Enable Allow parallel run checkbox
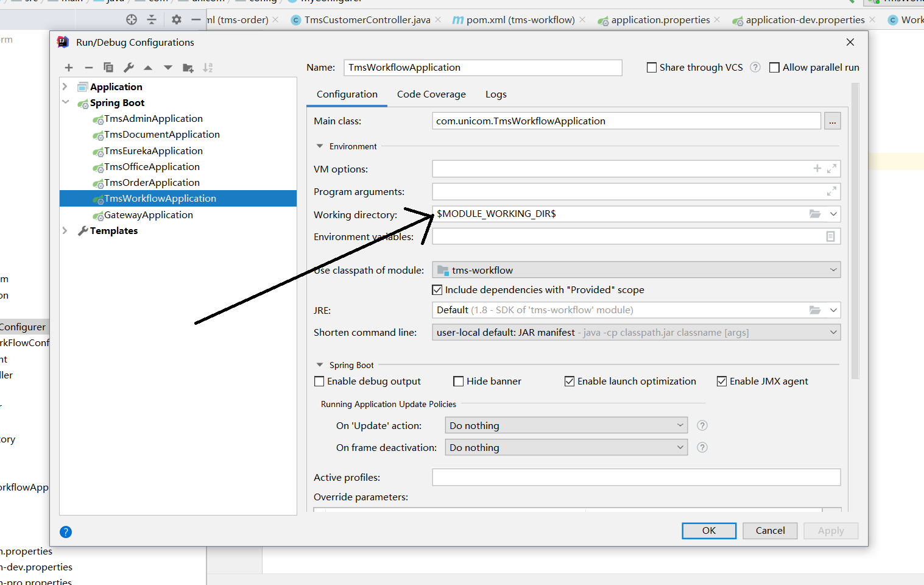 [x=775, y=68]
